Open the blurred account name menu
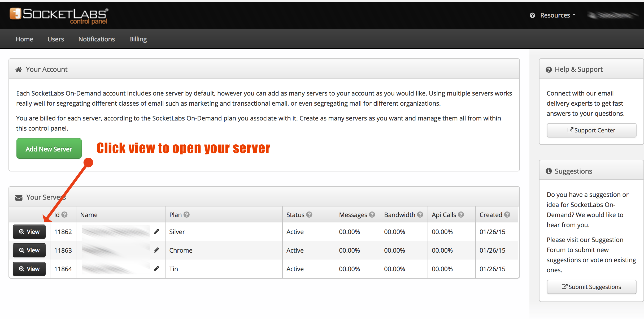 [613, 15]
